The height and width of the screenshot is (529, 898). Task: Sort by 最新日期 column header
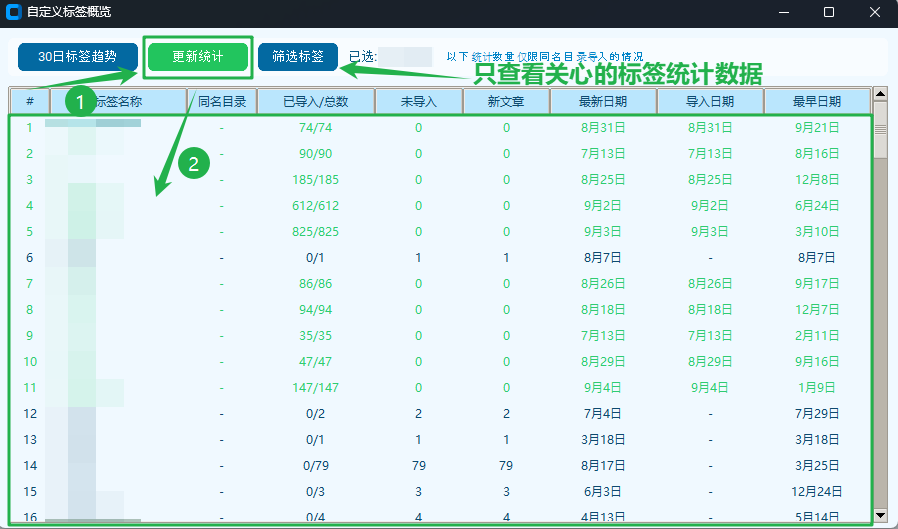[x=603, y=102]
